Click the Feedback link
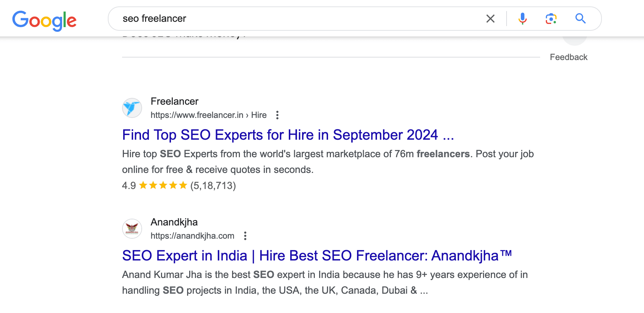 coord(568,57)
